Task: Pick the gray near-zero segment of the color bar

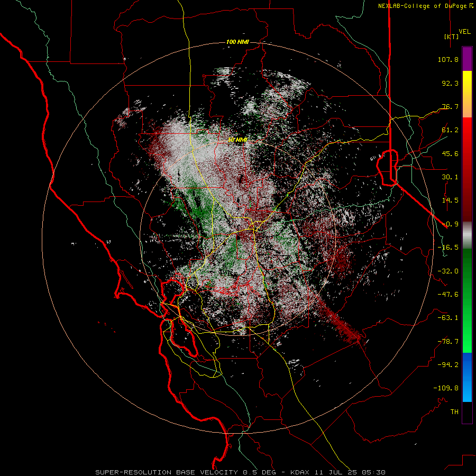Action: [467, 235]
